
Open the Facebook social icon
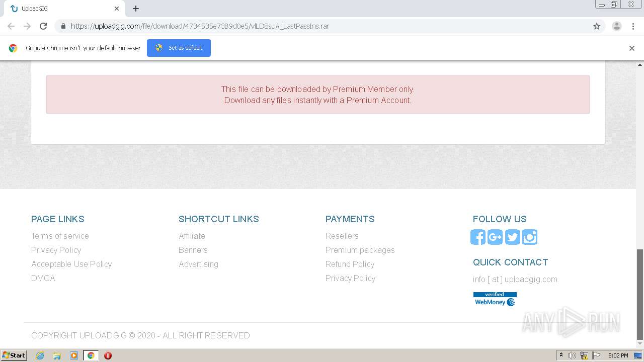pos(478,237)
